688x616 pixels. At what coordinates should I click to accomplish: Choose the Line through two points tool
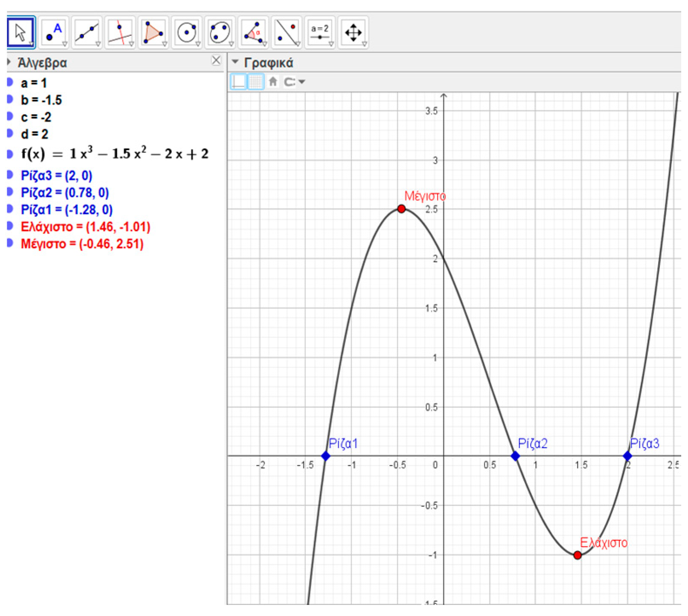coord(87,32)
